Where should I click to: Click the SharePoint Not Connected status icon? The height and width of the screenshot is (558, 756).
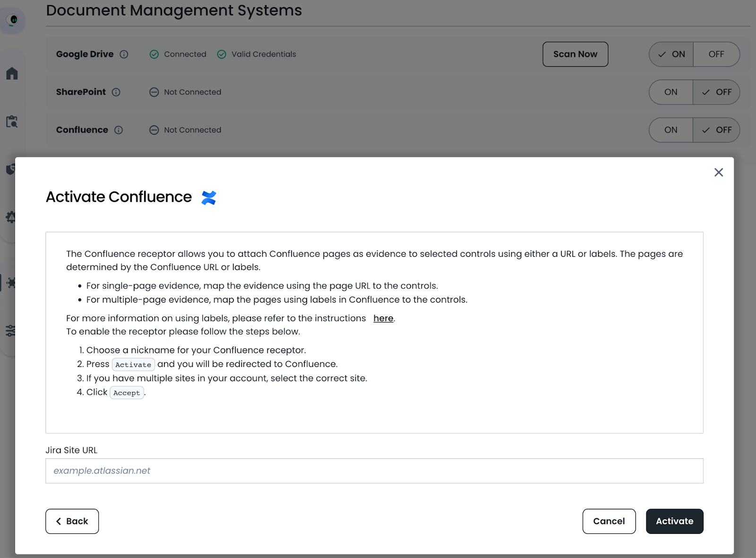pyautogui.click(x=154, y=92)
